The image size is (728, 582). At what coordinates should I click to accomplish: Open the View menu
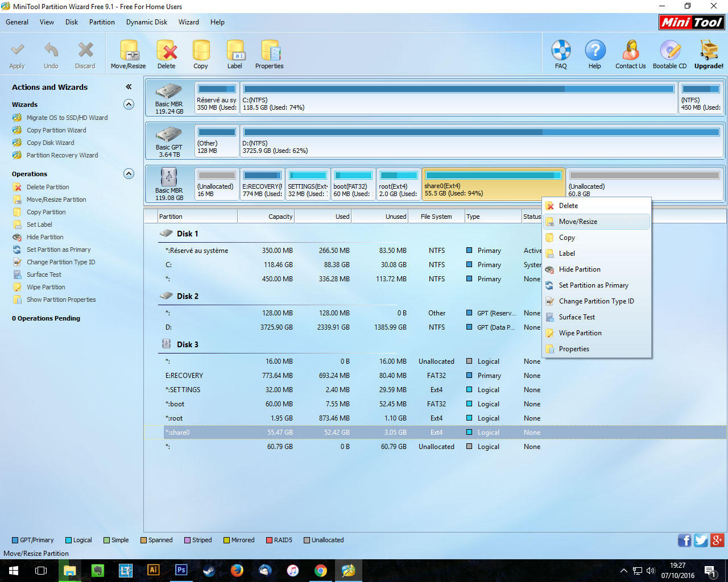[x=47, y=22]
